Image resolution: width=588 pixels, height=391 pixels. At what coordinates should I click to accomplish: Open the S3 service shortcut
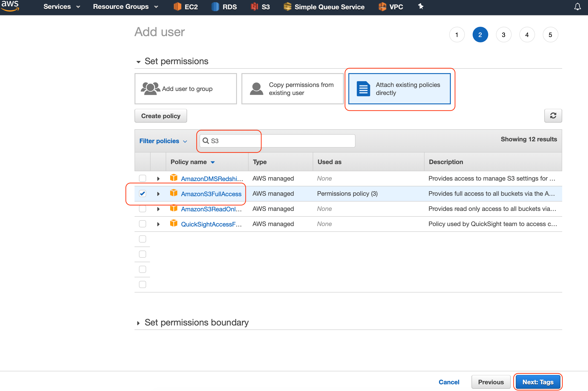pyautogui.click(x=260, y=7)
